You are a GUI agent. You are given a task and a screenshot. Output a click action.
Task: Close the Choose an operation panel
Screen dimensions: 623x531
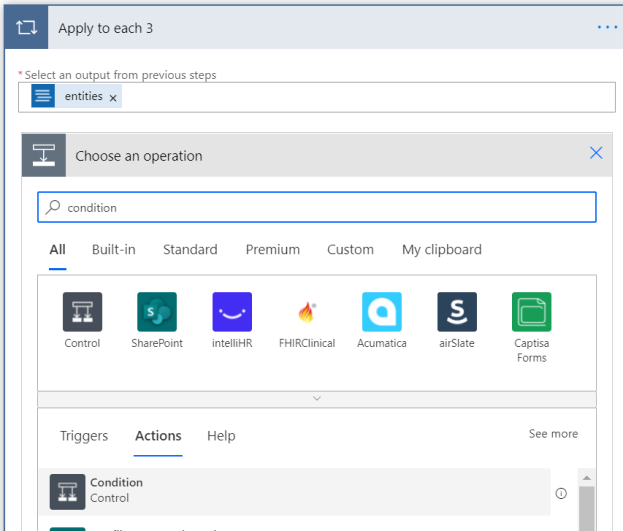596,153
